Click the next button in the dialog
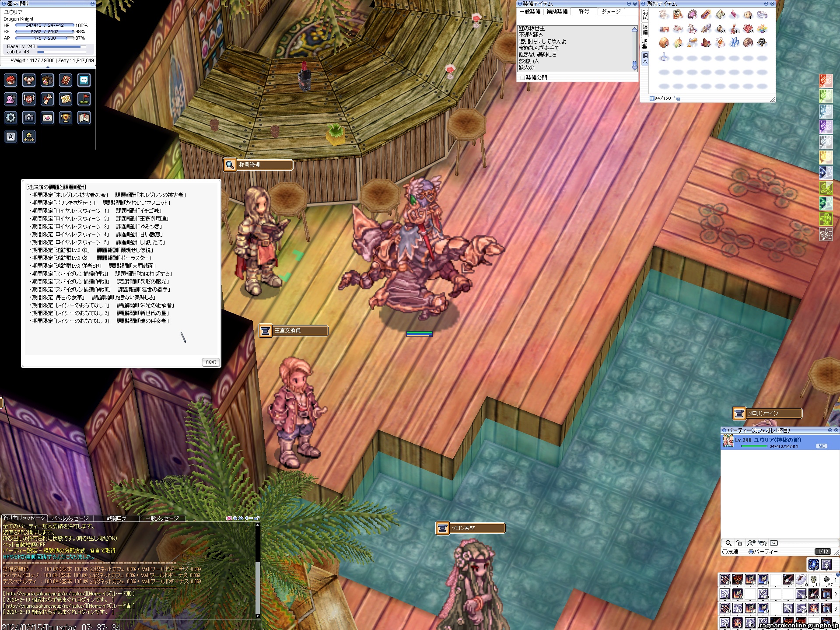This screenshot has height=630, width=840. coord(211,362)
